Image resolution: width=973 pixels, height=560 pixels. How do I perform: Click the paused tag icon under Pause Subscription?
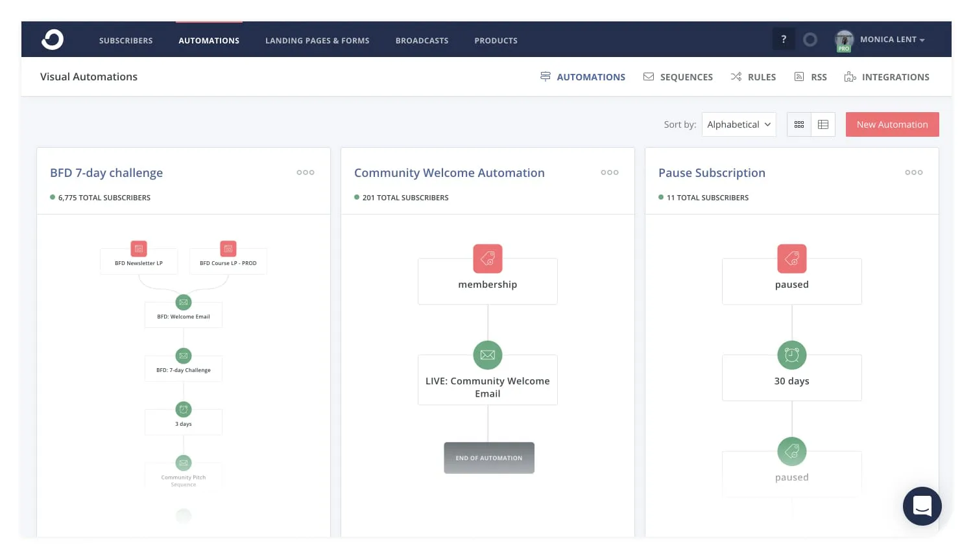[791, 259]
